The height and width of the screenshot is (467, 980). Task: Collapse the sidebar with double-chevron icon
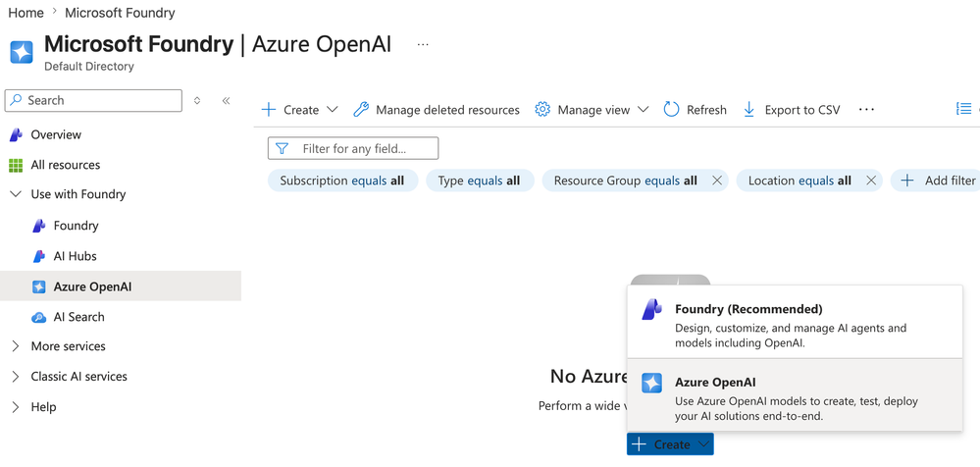coord(226,100)
